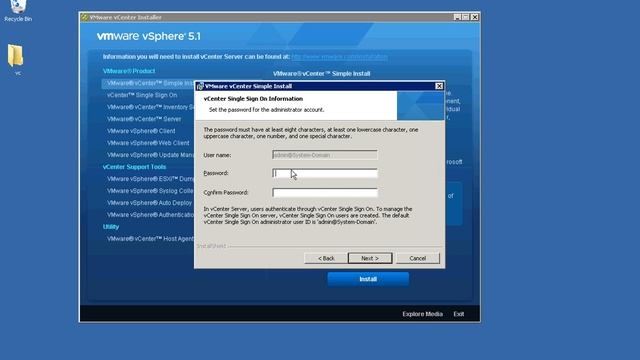Select VMware vSphere Client entry
Viewport: 640px width, 360px height.
pyautogui.click(x=141, y=131)
